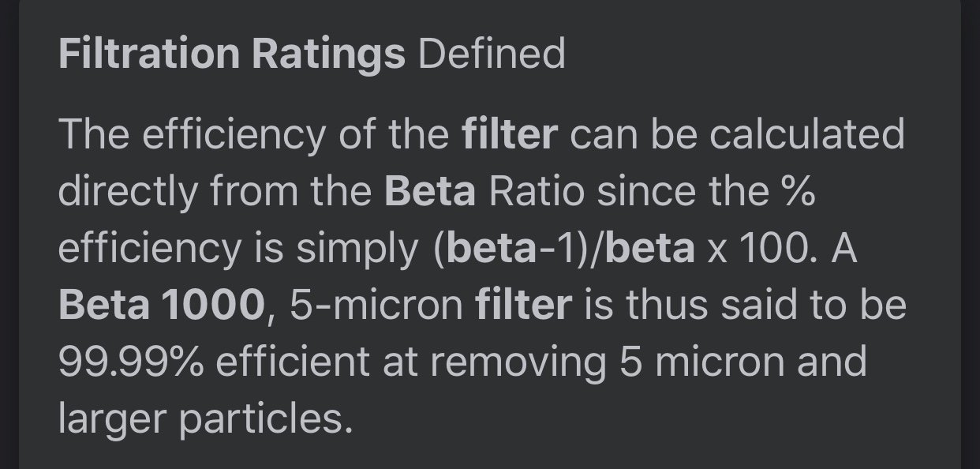Click the bold 'Beta' before 'Ratio'
The width and height of the screenshot is (980, 469).
[x=430, y=191]
